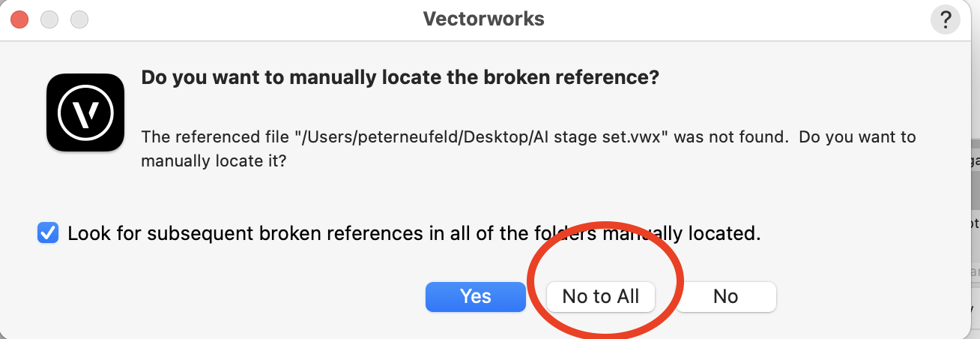Click the background window strip at right edge

tap(972, 225)
